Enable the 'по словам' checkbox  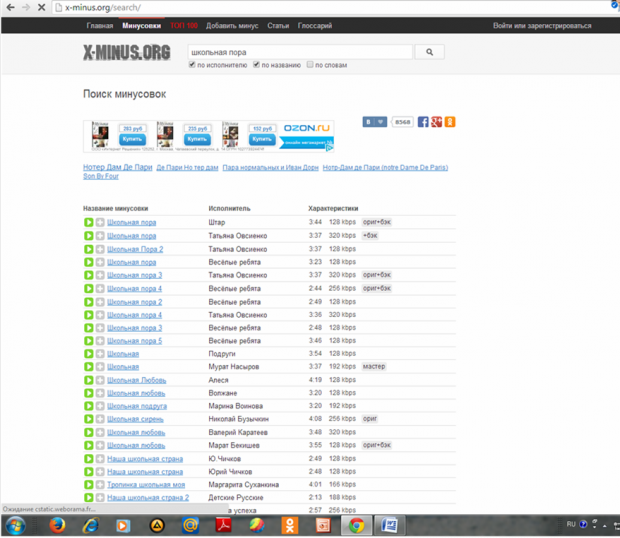pyautogui.click(x=310, y=64)
